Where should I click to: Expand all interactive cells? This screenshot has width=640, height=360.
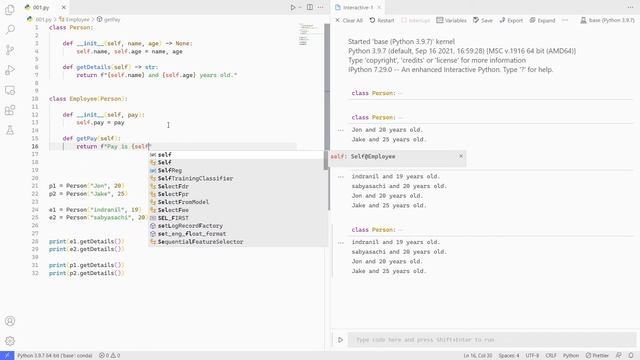[542, 20]
